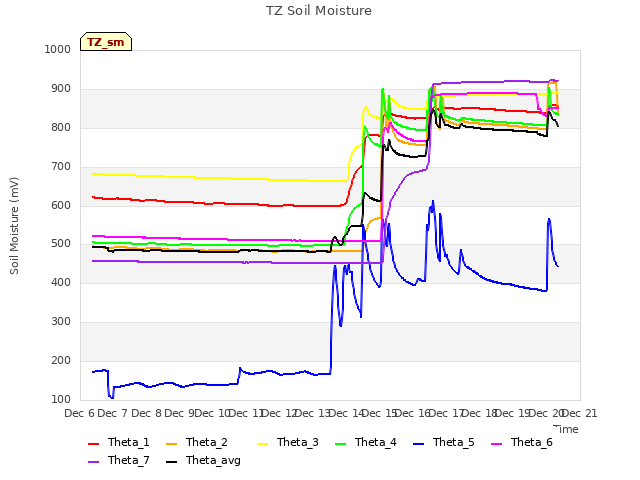
Task: Click the Dec 8 x-axis label
Action: (x=146, y=413)
